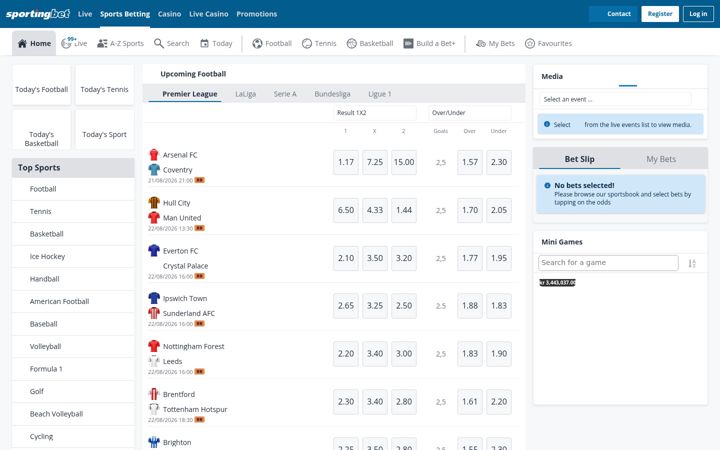Screen dimensions: 720x450
Task: Select Ipswich v Sunderland Under 1.83
Action: 499,306
